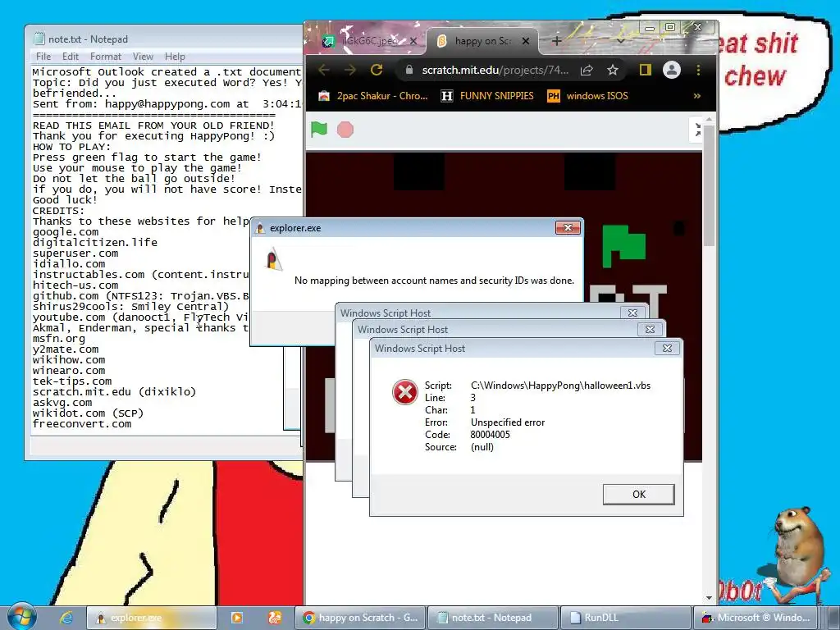Click the red error icon in script dialog
Image resolution: width=840 pixels, height=630 pixels.
[x=405, y=392]
